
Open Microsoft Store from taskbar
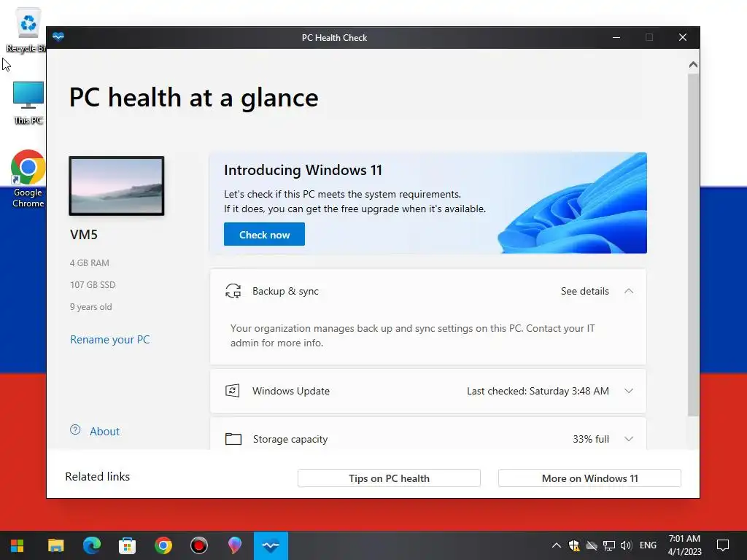click(127, 545)
